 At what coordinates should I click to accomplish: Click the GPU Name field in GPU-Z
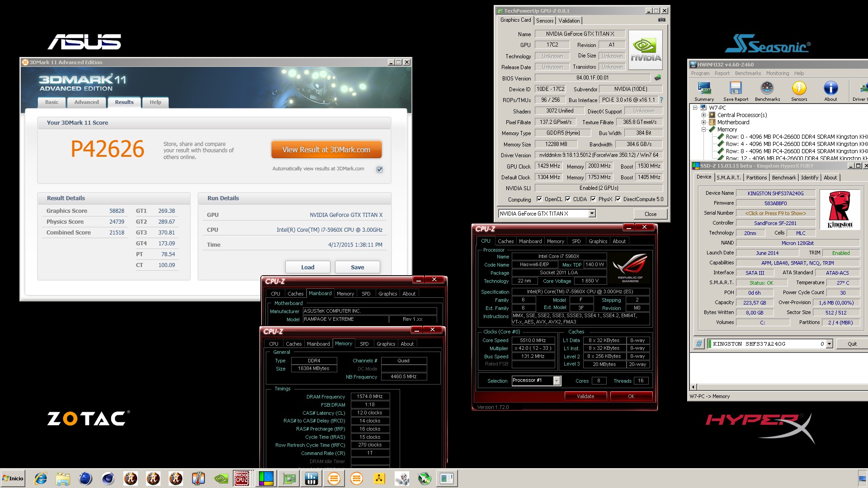pos(580,34)
